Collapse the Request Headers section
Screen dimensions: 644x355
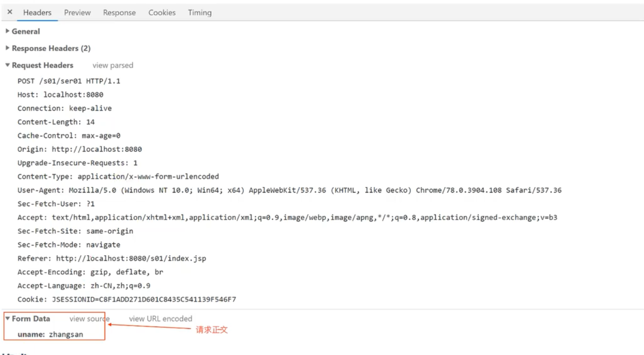coord(39,65)
